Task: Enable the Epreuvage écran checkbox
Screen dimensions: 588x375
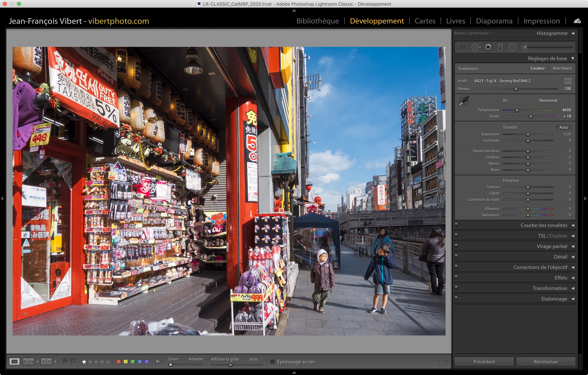Action: (273, 362)
